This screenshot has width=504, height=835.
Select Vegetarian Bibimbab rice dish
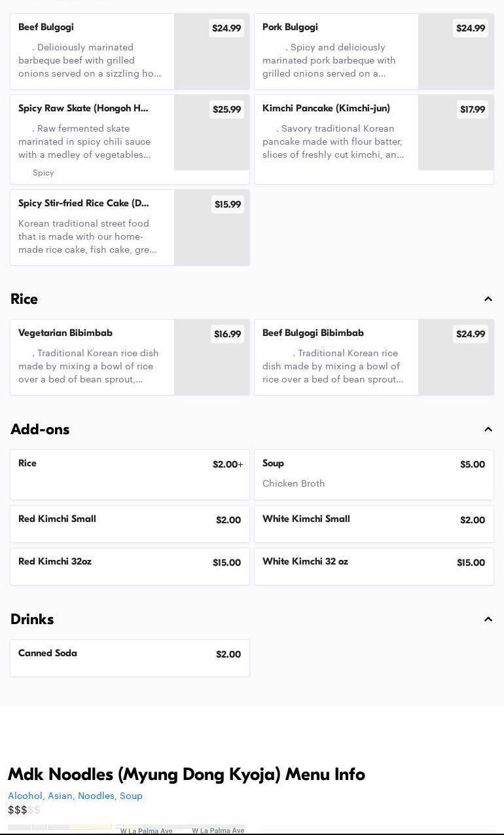(92, 357)
